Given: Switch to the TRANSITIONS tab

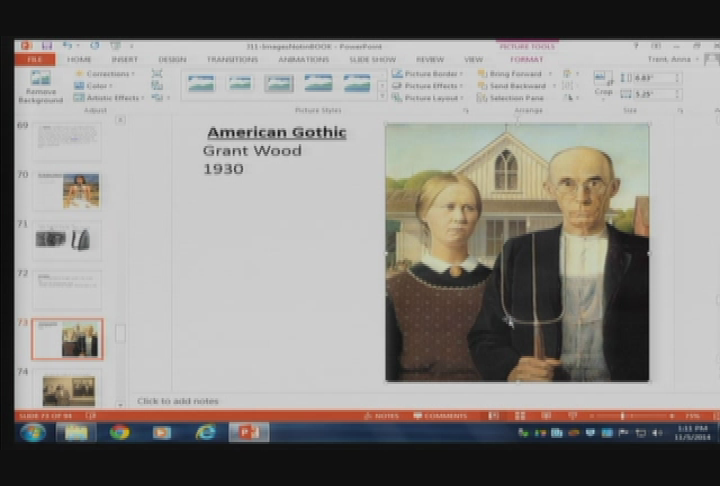Looking at the screenshot, I should 232,59.
